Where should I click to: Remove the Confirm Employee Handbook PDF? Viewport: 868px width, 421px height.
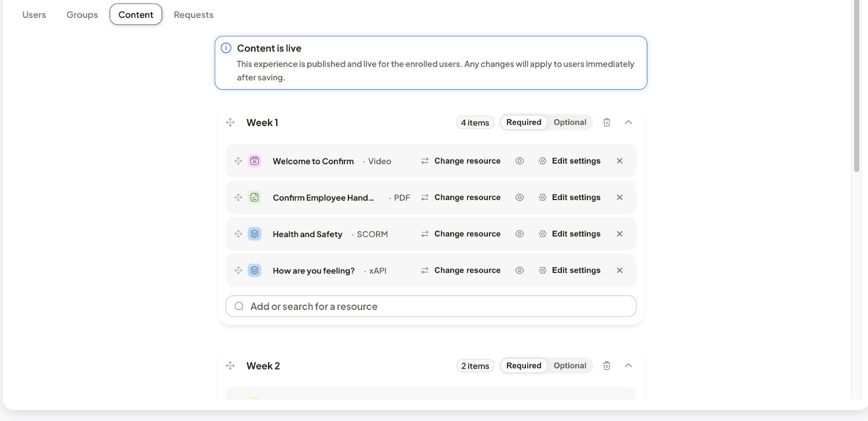pyautogui.click(x=620, y=198)
